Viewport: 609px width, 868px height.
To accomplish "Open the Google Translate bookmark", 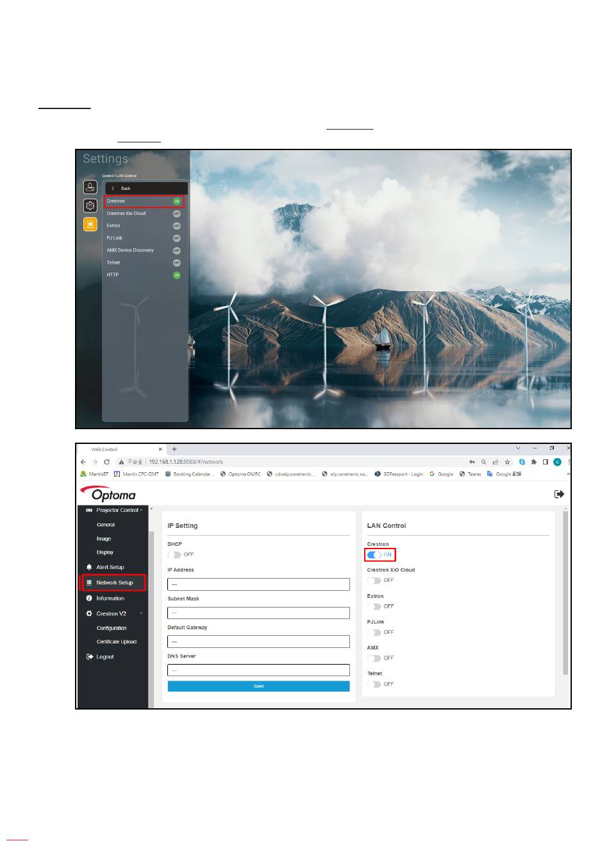I will [504, 474].
